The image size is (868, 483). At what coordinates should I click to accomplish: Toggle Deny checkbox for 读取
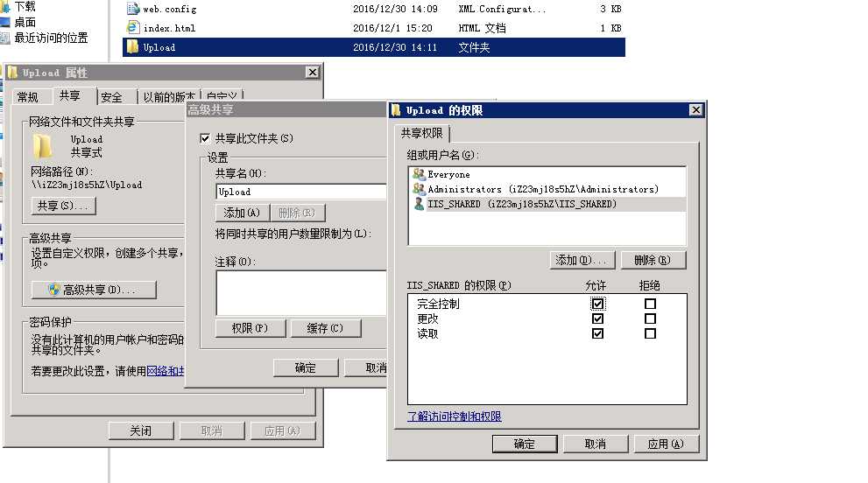[x=651, y=333]
